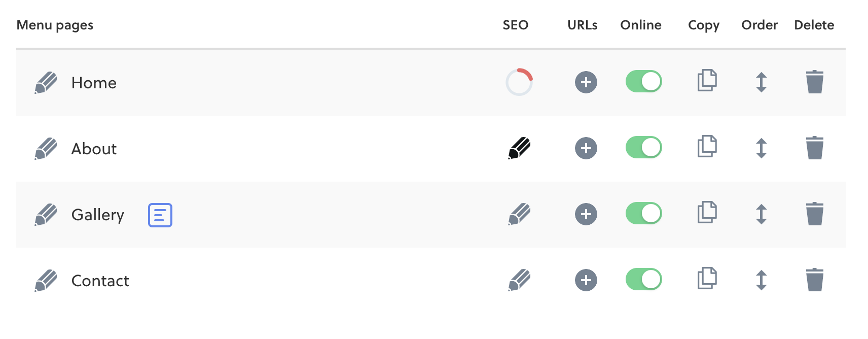Viewport: 868px width, 339px height.
Task: Open SEO editor for About page
Action: tap(519, 148)
